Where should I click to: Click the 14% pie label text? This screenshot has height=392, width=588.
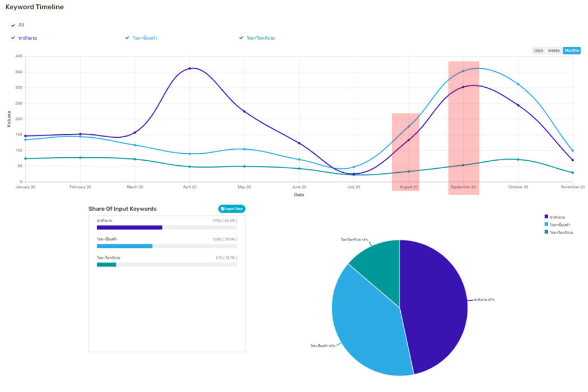pyautogui.click(x=354, y=239)
